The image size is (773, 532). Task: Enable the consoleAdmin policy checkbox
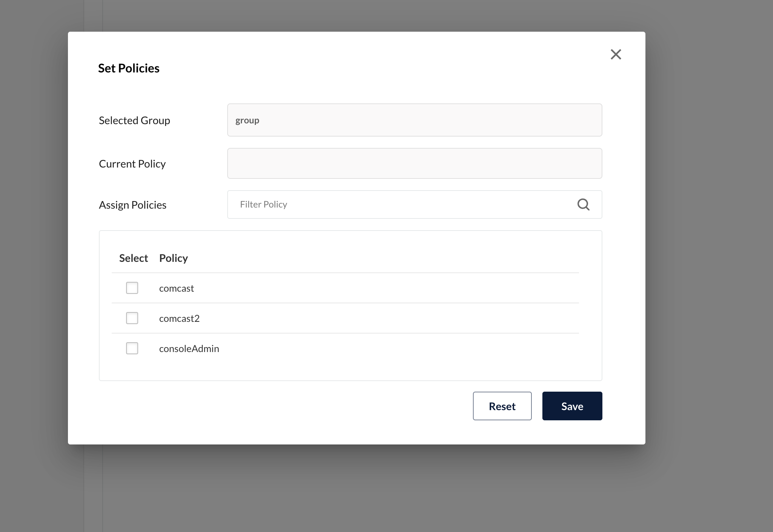click(x=132, y=348)
